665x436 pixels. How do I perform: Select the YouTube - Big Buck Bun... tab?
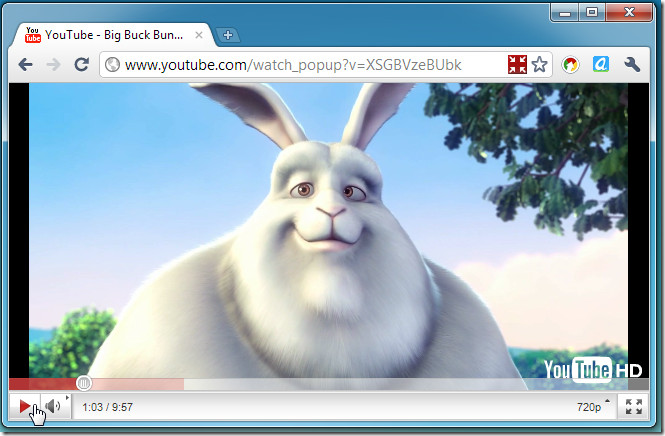point(114,35)
